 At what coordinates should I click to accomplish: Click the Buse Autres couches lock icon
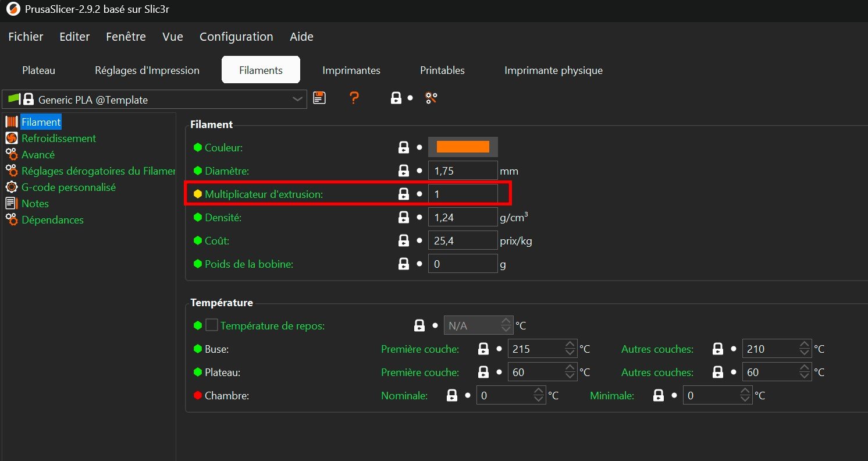pos(718,349)
